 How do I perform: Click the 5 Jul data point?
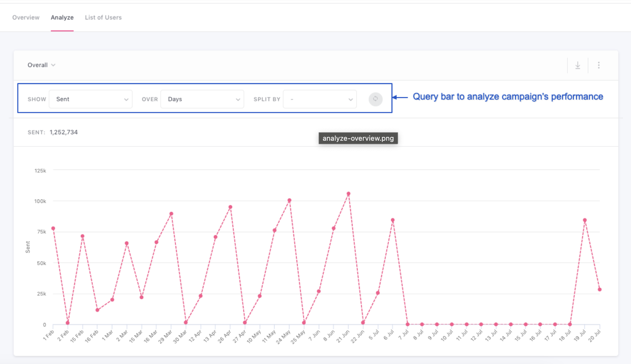pos(378,293)
